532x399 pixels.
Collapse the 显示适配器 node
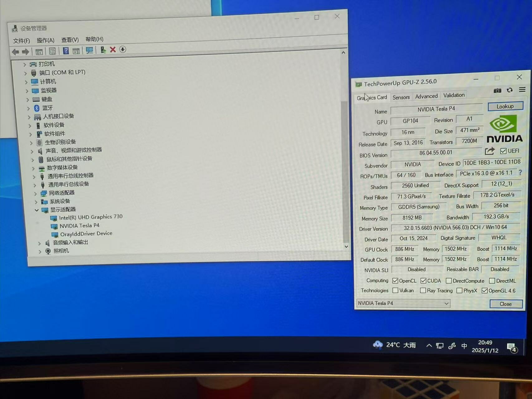pos(36,210)
